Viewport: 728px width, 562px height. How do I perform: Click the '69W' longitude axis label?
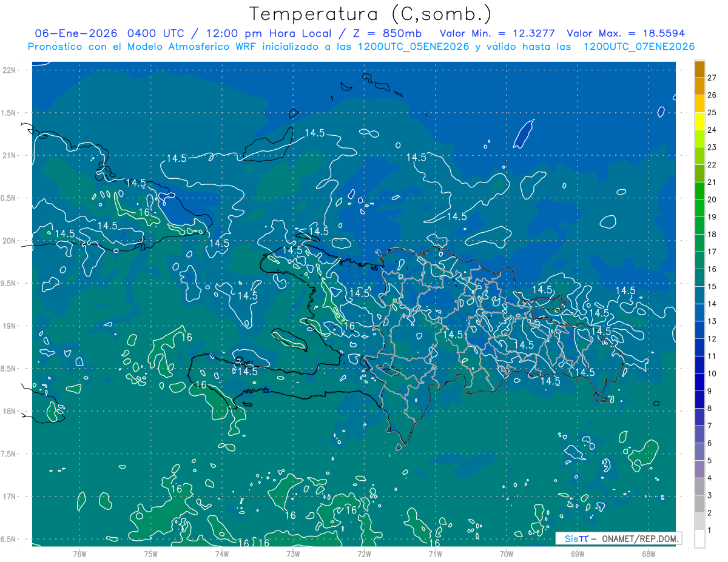[578, 554]
